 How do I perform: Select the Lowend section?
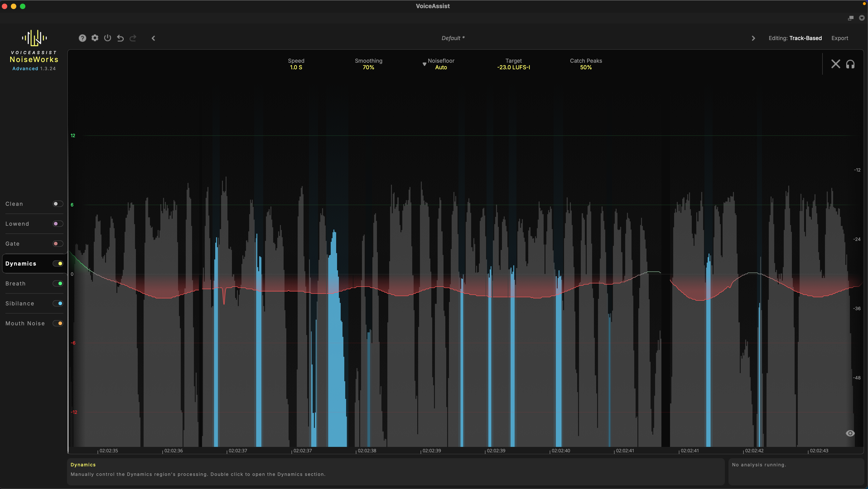[x=17, y=224]
